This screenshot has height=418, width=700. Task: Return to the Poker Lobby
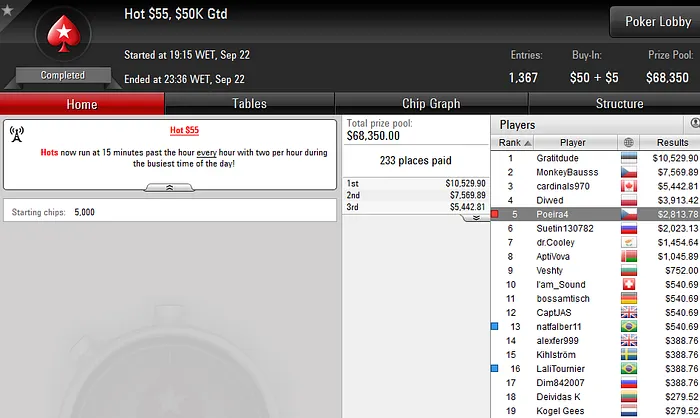(656, 21)
